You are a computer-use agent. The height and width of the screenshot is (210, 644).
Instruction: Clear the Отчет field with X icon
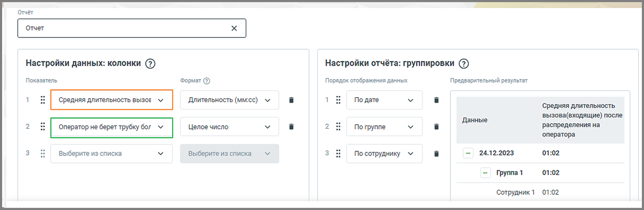(x=234, y=28)
